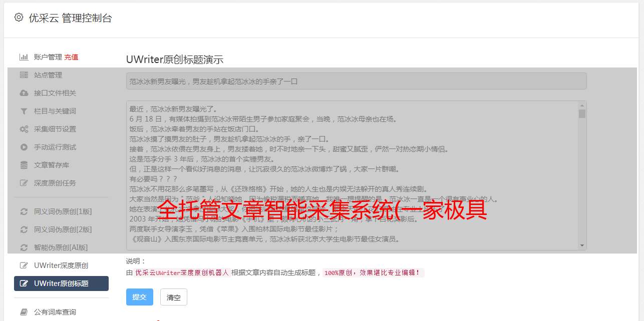
Task: Open 智能伪原创[AI版] in the sidebar
Action: [61, 247]
